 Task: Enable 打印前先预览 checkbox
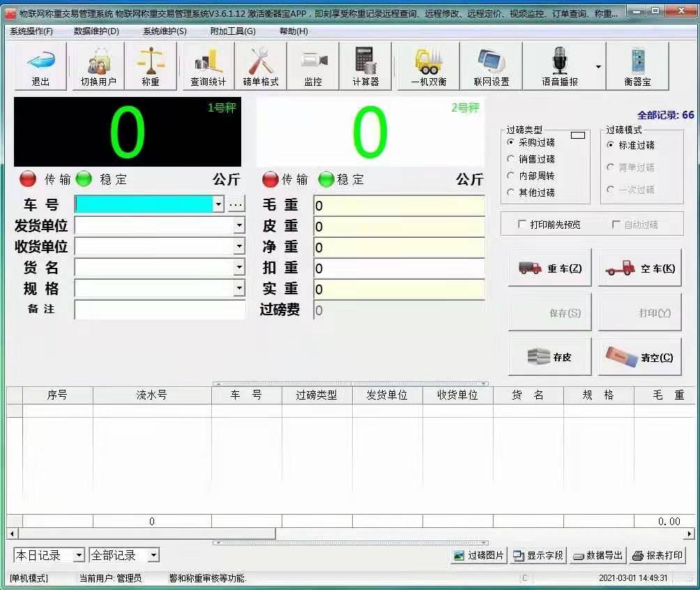[x=522, y=225]
